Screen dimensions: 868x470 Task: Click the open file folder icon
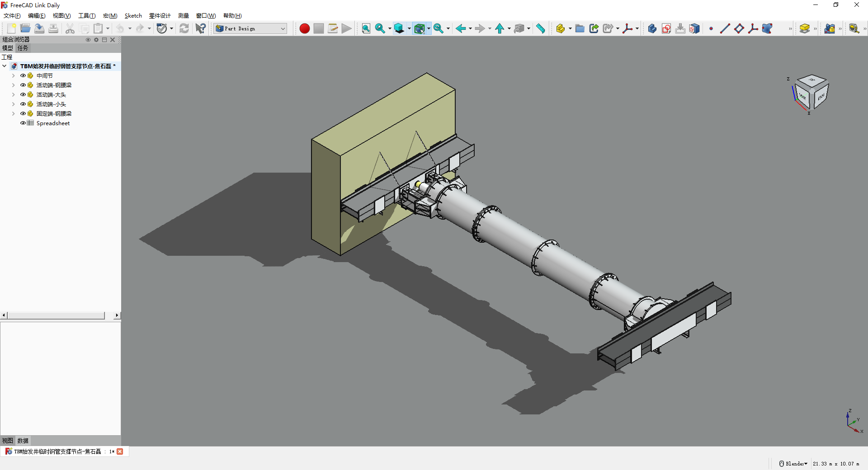pyautogui.click(x=25, y=28)
